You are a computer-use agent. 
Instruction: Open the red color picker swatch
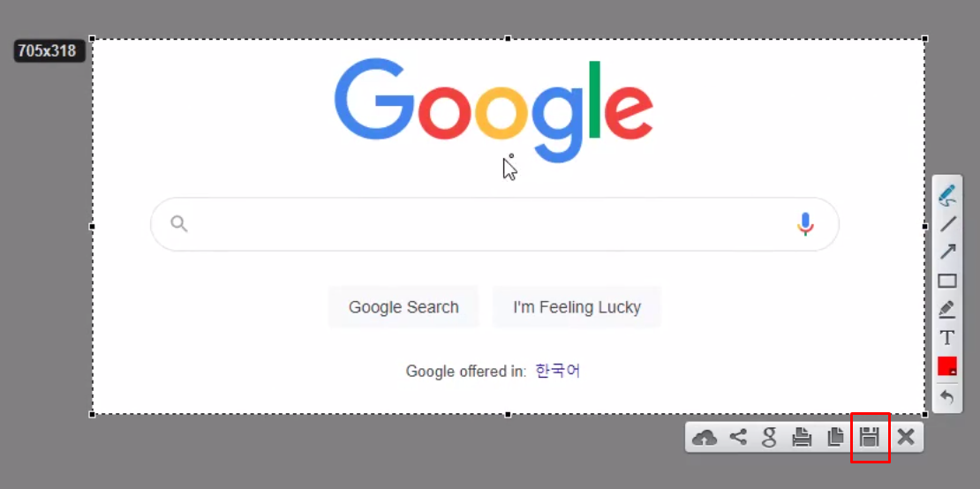click(947, 366)
